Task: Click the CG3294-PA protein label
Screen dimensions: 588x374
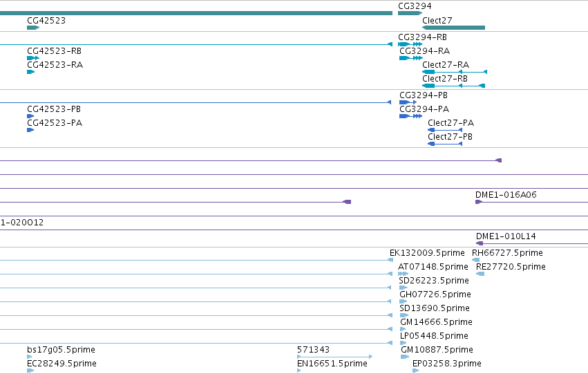Action: click(424, 109)
